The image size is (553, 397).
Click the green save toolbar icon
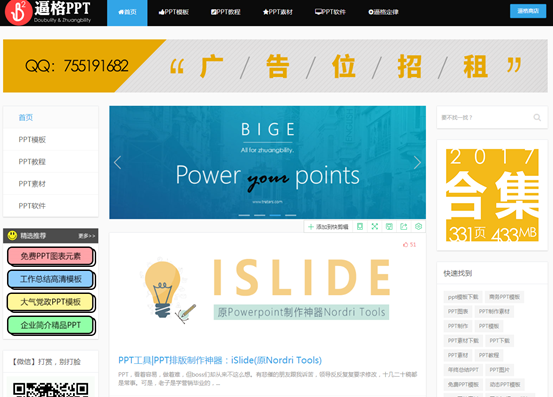pos(389,227)
